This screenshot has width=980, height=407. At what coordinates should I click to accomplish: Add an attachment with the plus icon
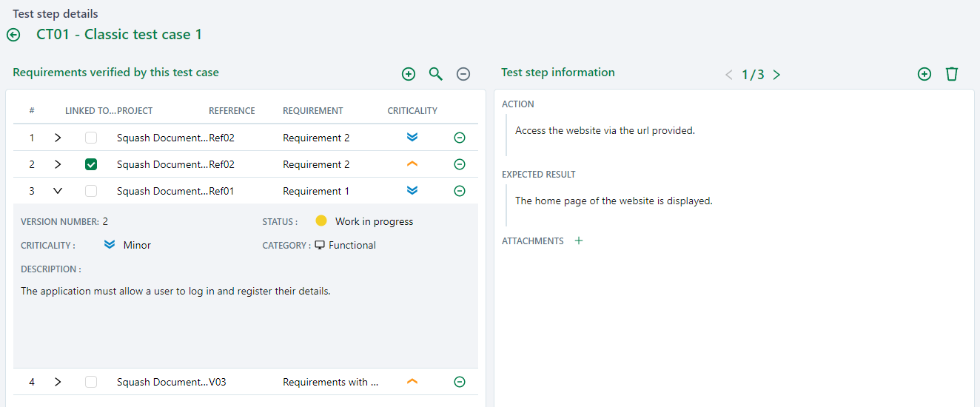(579, 240)
